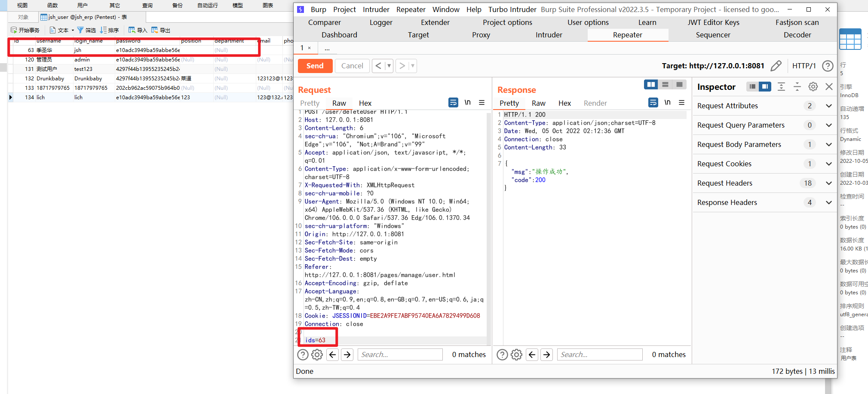Image resolution: width=868 pixels, height=394 pixels.
Task: Click the Search field below the Response panel
Action: click(600, 354)
